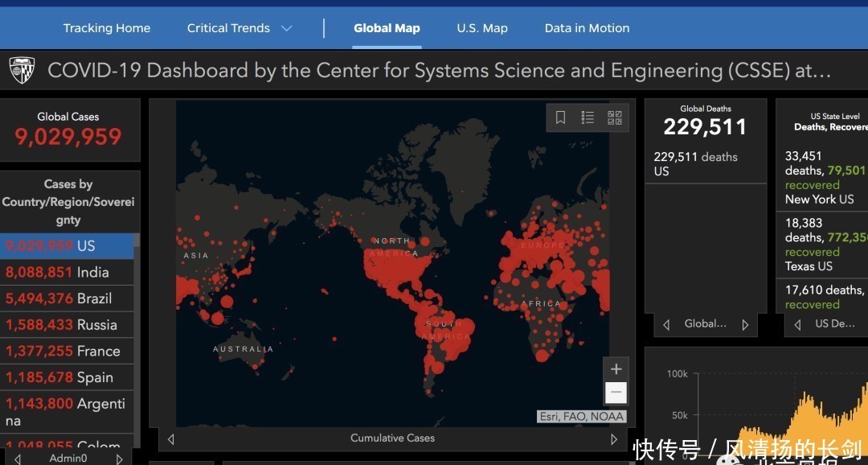
Task: Click right arrow next to Admin0
Action: click(x=119, y=459)
